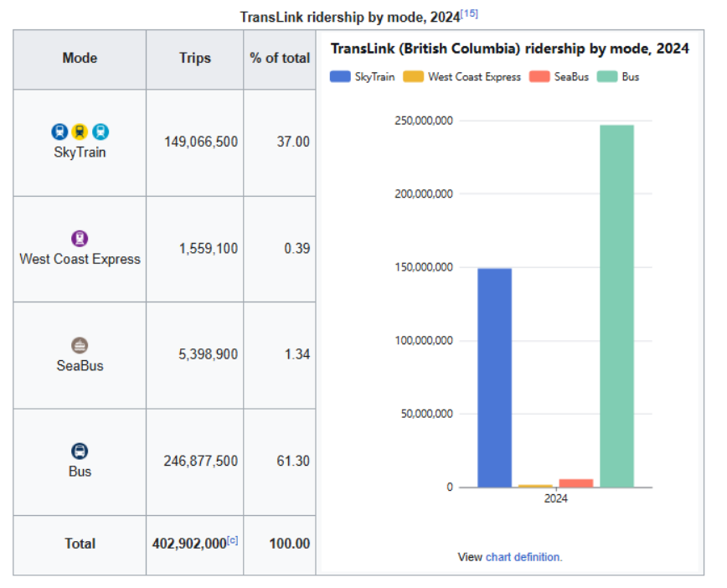
Task: Click the navy Bus mode icon
Action: 80,451
